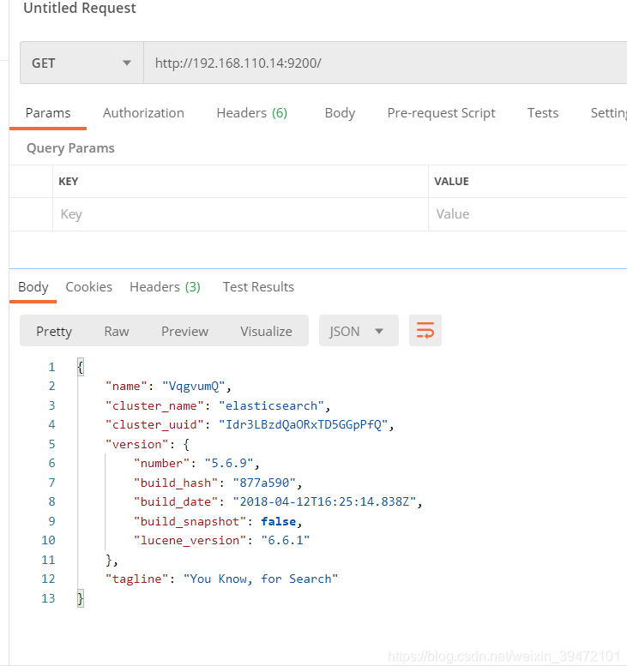Image resolution: width=627 pixels, height=672 pixels.
Task: Select the response Body tab
Action: [33, 287]
